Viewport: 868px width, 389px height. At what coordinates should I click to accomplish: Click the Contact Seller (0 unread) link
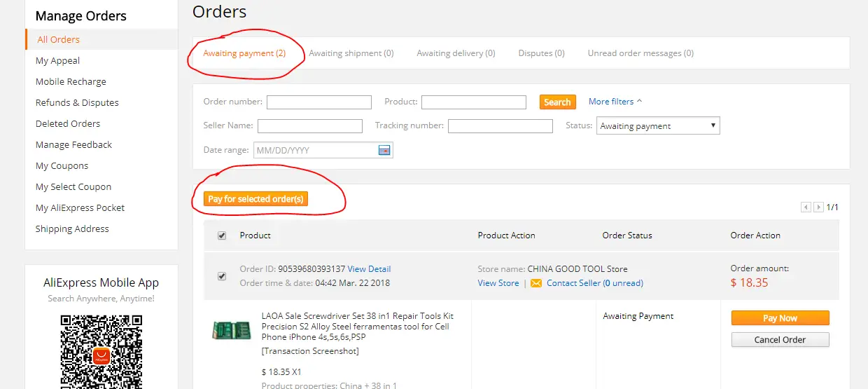[594, 283]
